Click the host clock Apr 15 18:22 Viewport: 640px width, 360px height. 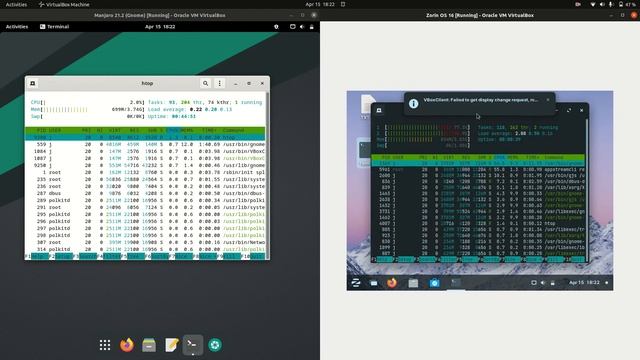coord(320,4)
